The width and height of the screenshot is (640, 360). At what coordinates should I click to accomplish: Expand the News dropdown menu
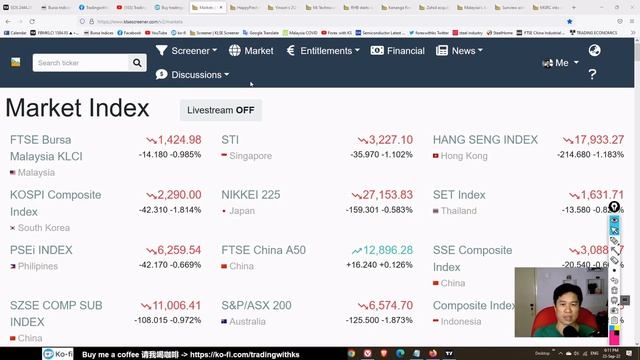coord(459,51)
